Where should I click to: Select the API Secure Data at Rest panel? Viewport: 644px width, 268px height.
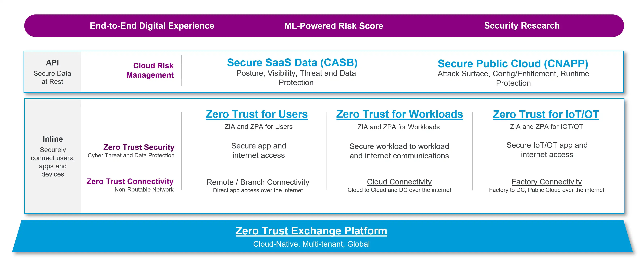(52, 72)
